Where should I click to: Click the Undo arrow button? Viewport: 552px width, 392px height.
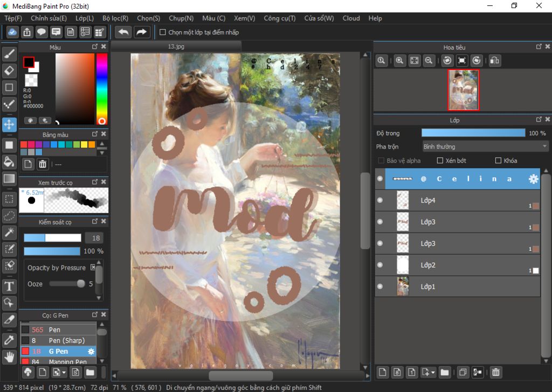click(x=123, y=32)
